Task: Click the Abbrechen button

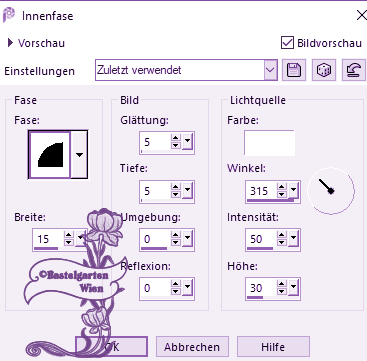Action: pos(192,347)
